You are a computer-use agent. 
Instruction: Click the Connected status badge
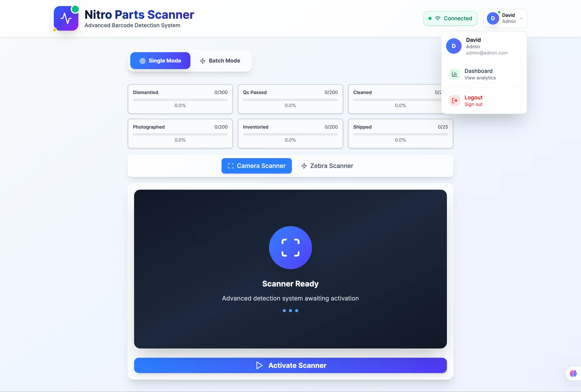click(450, 18)
